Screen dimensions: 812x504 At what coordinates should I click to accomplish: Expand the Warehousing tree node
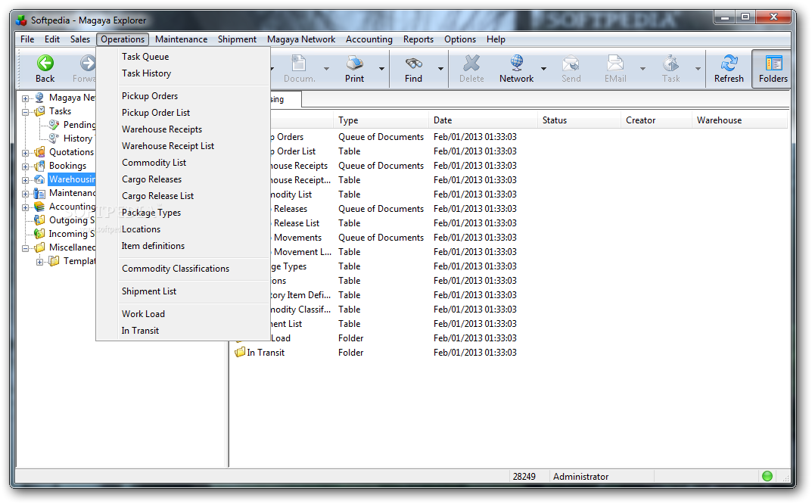(26, 180)
